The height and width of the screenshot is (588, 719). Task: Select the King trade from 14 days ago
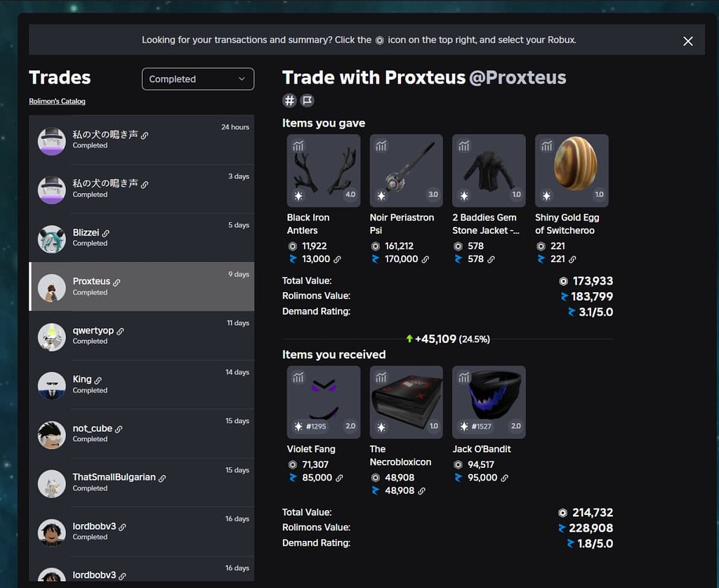pyautogui.click(x=142, y=385)
